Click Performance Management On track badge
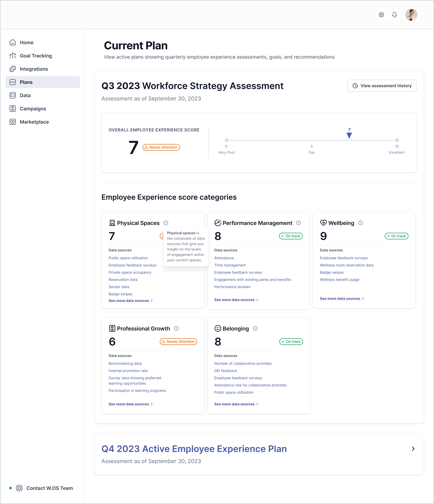434x504 pixels. coord(291,236)
